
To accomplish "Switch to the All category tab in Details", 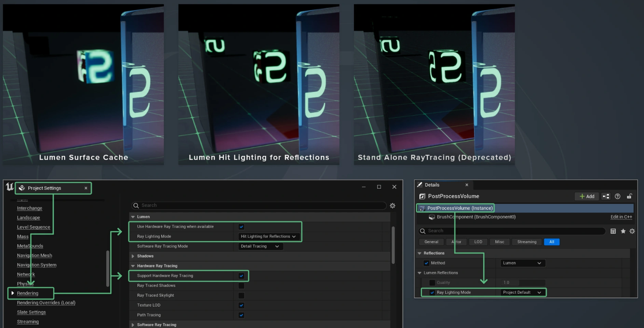I will click(x=552, y=242).
